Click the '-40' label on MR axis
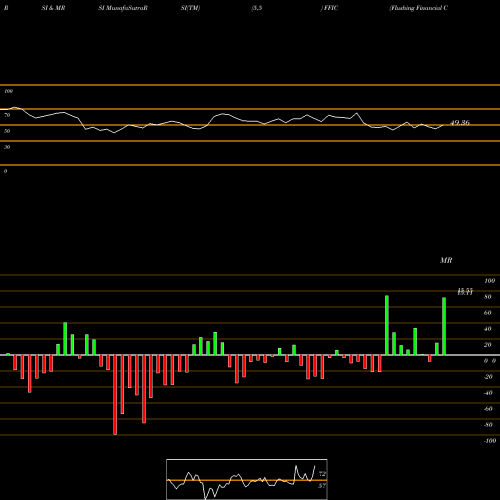The width and height of the screenshot is (500, 500). [488, 393]
